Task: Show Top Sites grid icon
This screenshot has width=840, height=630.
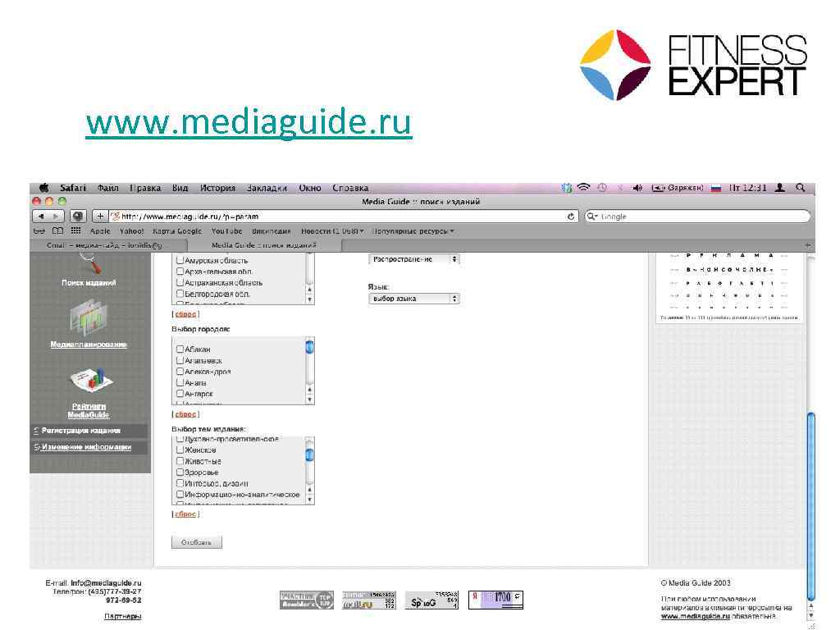Action: click(x=75, y=231)
